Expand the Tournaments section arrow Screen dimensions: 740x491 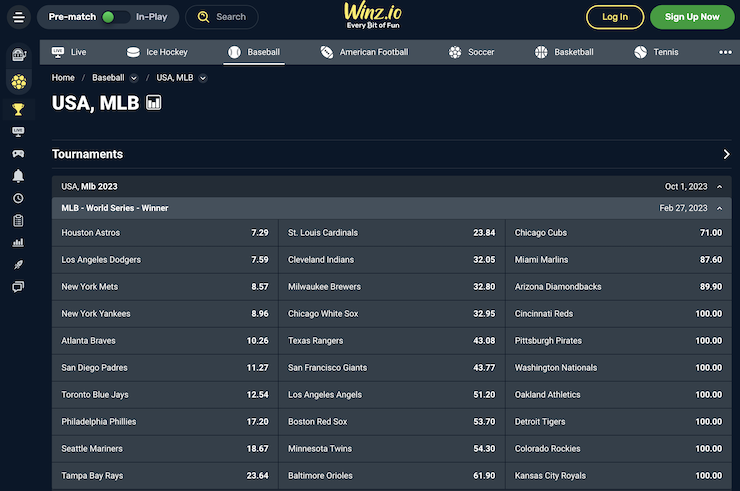pos(726,154)
